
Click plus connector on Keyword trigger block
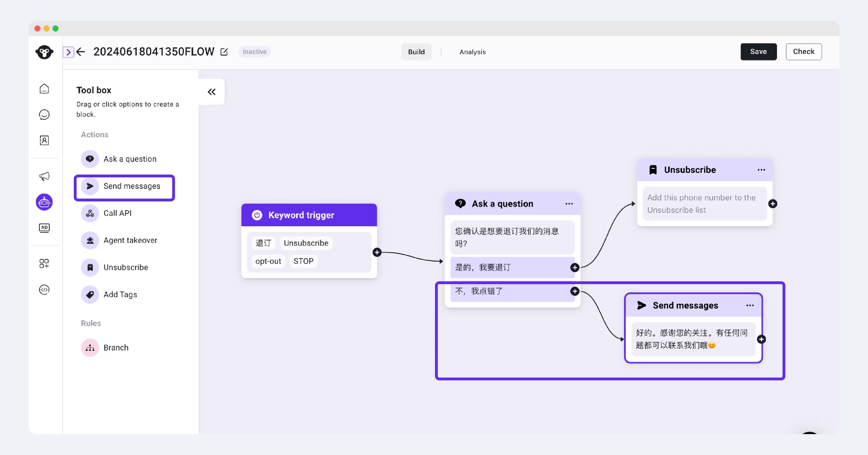(x=377, y=252)
